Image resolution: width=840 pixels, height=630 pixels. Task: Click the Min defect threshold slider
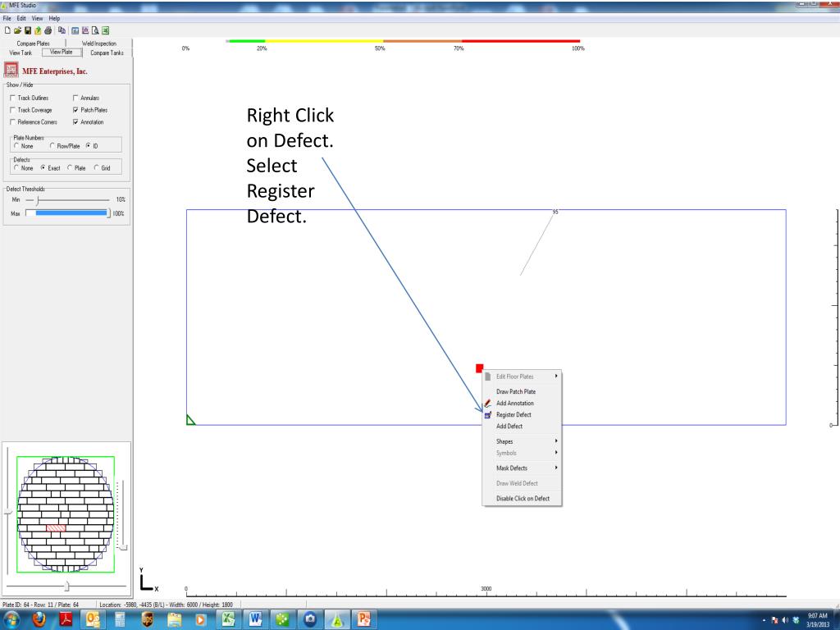[38, 199]
